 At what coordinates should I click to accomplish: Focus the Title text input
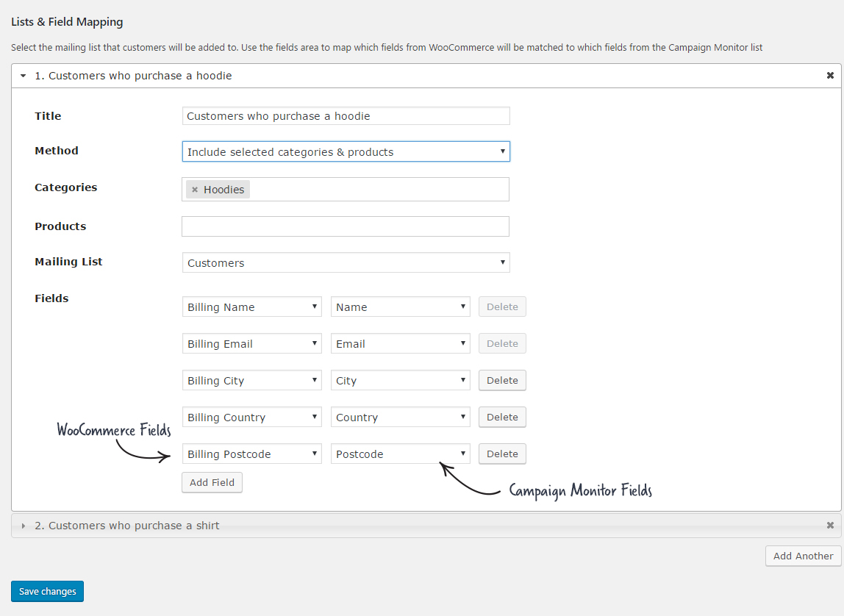(346, 115)
